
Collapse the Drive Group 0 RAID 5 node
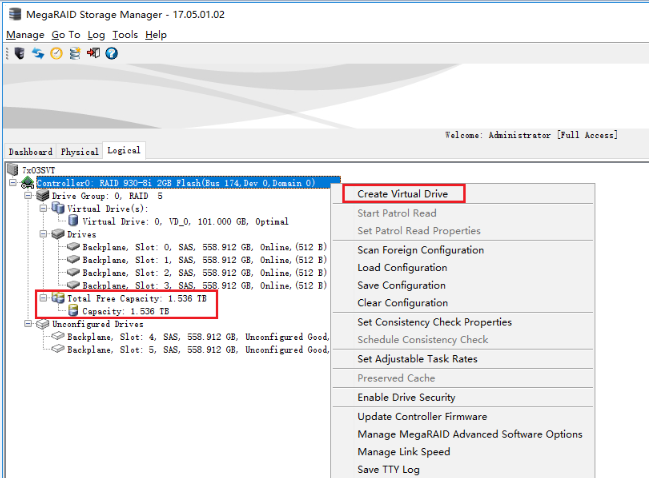coord(28,196)
